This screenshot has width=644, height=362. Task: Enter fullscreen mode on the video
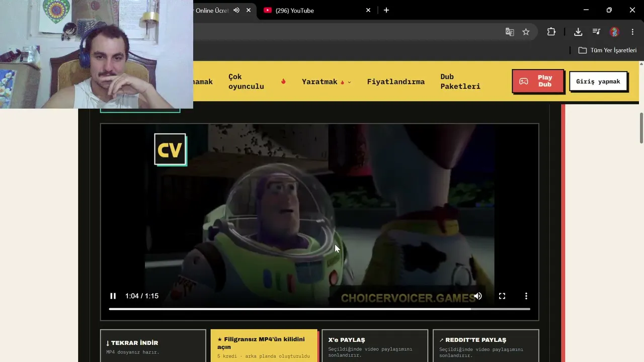point(502,296)
